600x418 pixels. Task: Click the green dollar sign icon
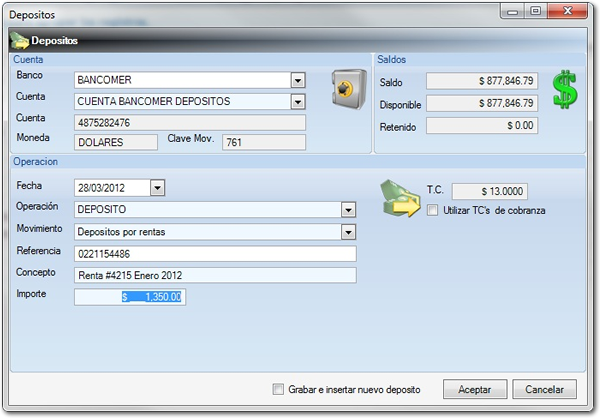[565, 89]
